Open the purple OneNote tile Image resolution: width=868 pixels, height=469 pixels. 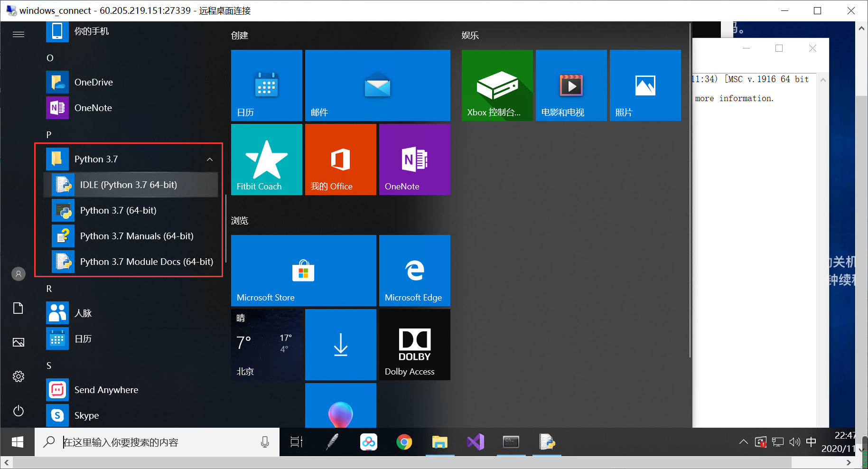[x=415, y=159]
